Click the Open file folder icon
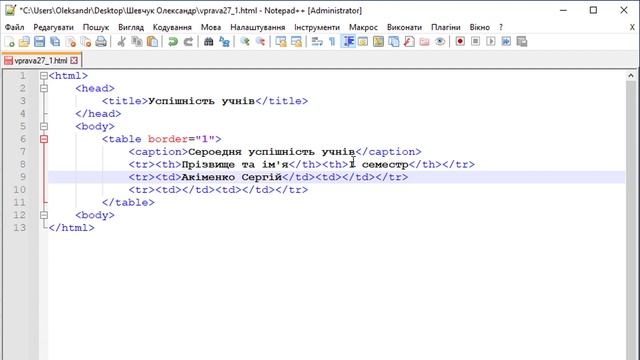The width and height of the screenshot is (640, 360). pyautogui.click(x=24, y=42)
